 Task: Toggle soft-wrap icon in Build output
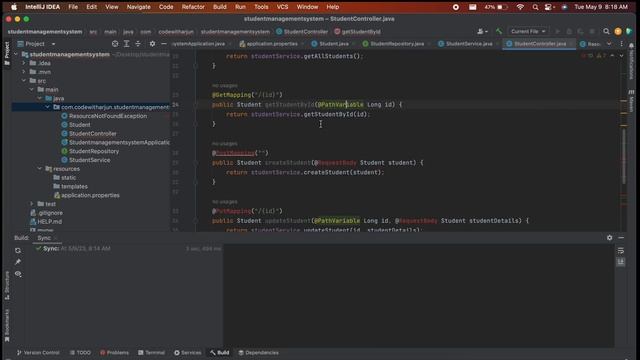[621, 251]
